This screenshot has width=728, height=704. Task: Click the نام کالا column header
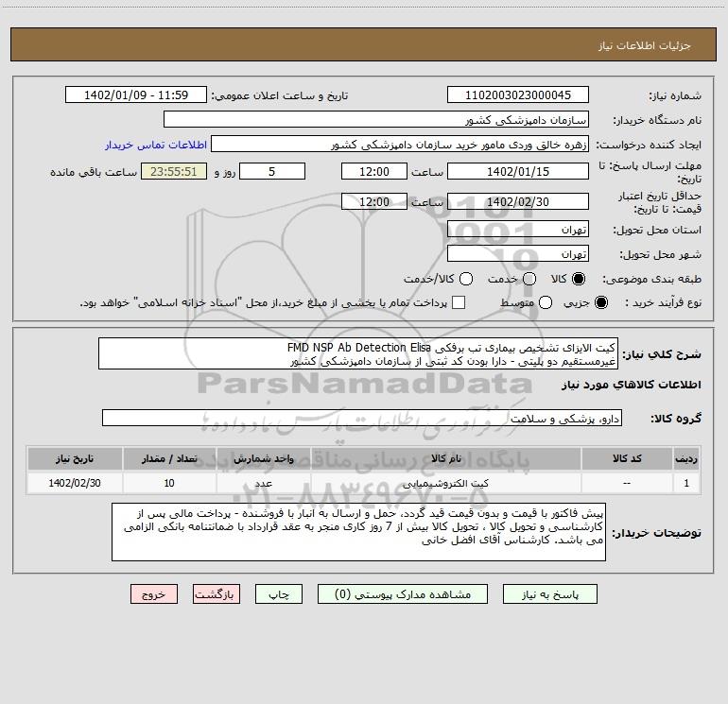pos(445,458)
